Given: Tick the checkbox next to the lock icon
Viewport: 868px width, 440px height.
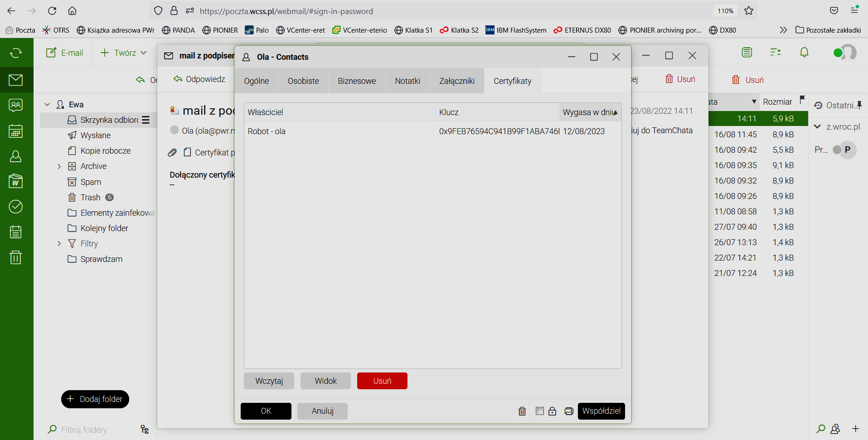Looking at the screenshot, I should 539,411.
